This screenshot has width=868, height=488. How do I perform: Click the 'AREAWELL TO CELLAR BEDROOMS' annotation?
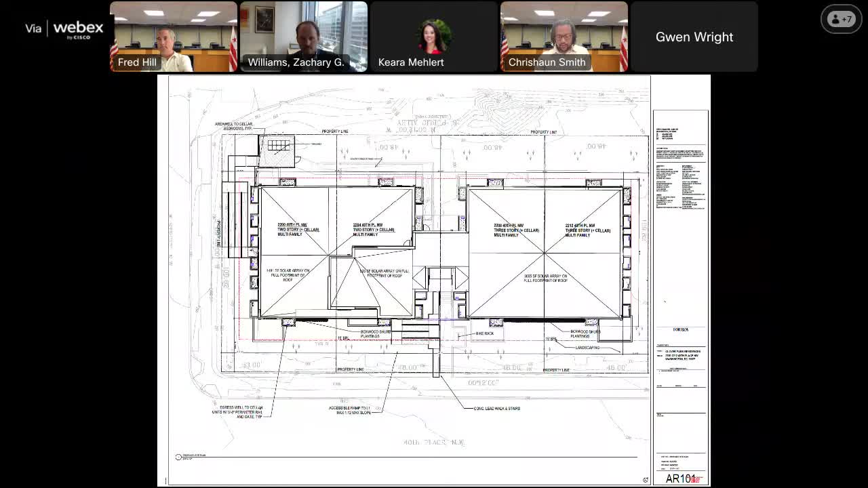(x=234, y=126)
